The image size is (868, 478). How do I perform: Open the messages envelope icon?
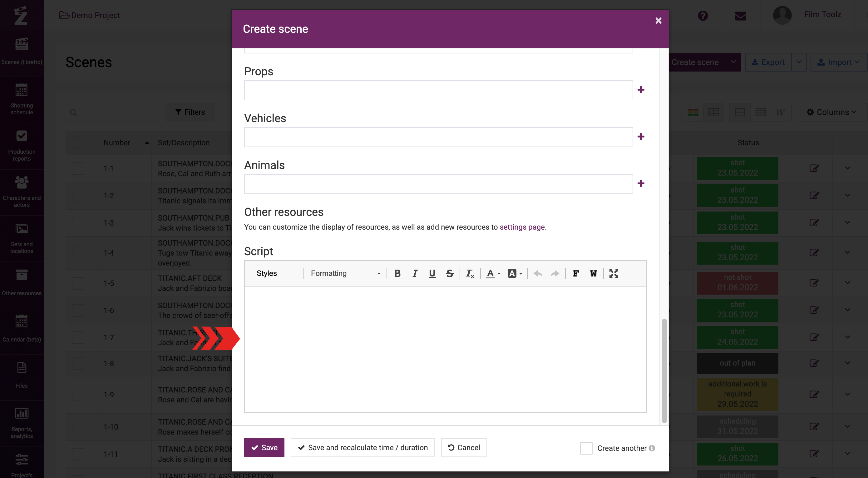[740, 16]
